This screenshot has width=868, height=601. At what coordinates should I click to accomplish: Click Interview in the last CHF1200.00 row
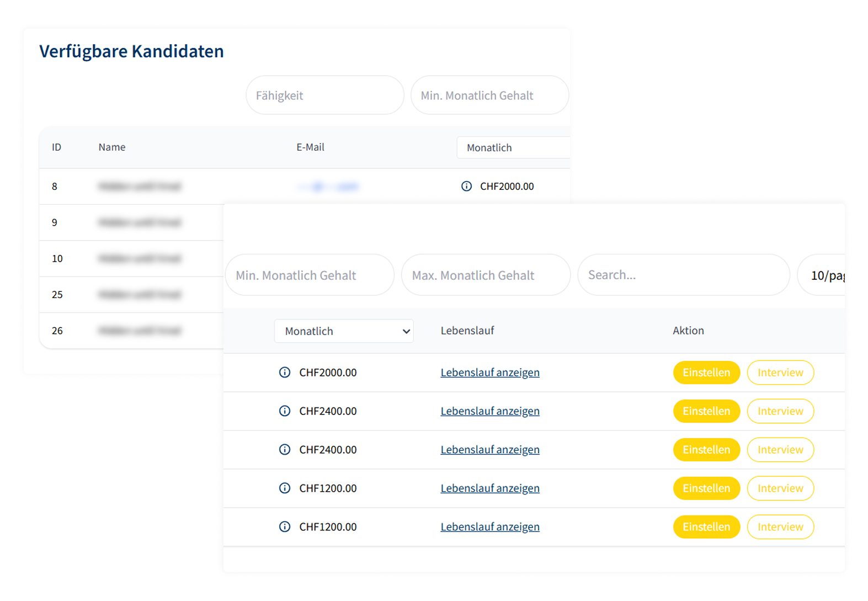tap(780, 527)
